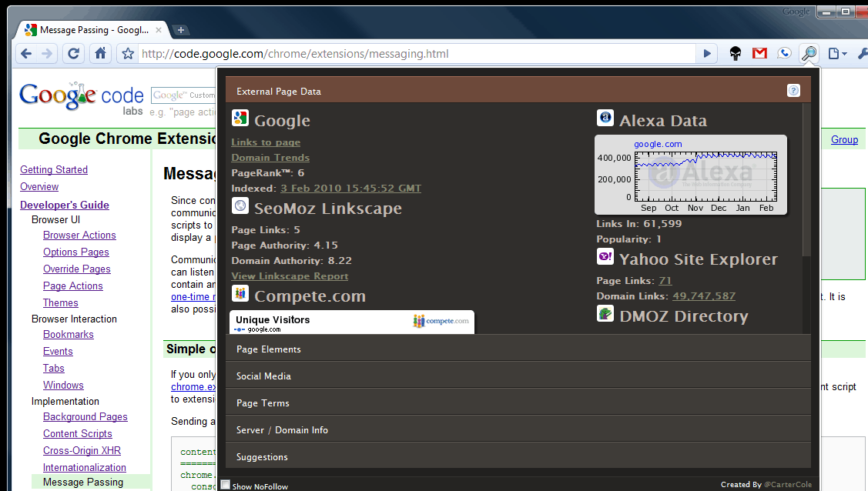The width and height of the screenshot is (868, 491).
Task: Open the View Linkscape Report link
Action: click(290, 276)
